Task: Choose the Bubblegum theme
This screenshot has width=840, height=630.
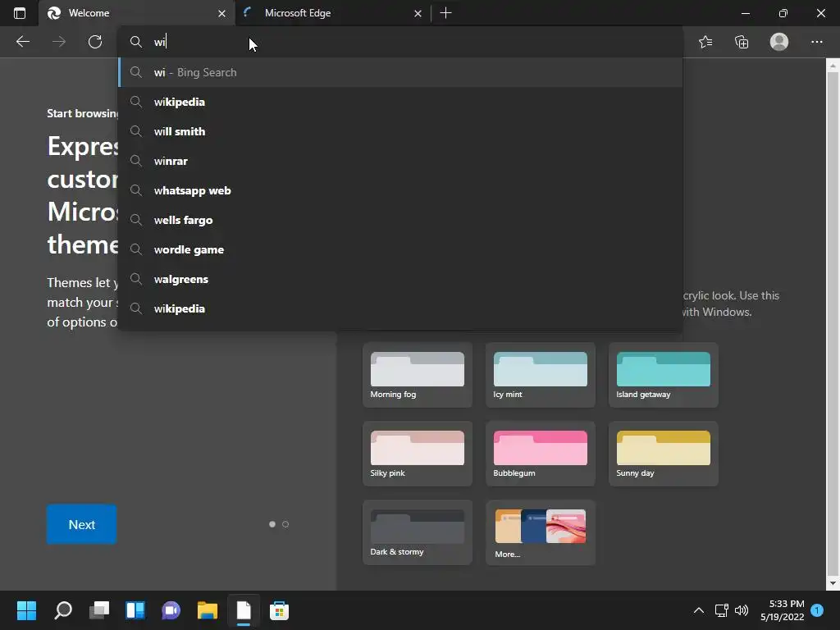Action: (x=540, y=454)
